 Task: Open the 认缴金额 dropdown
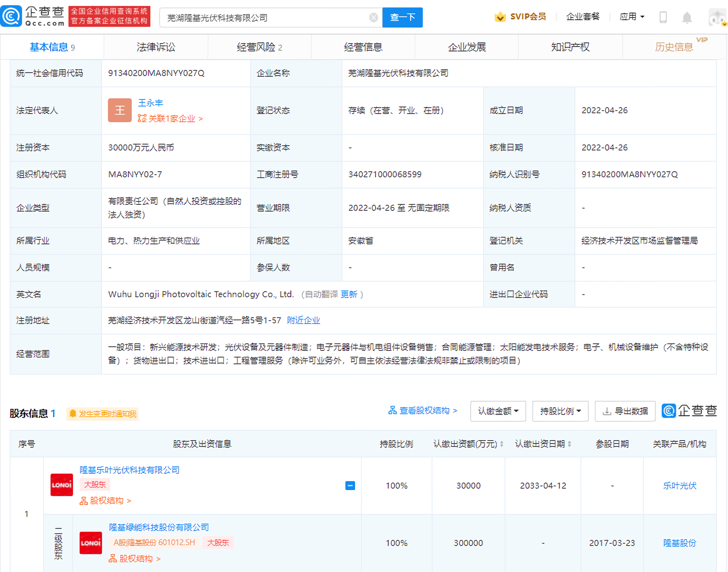(498, 411)
